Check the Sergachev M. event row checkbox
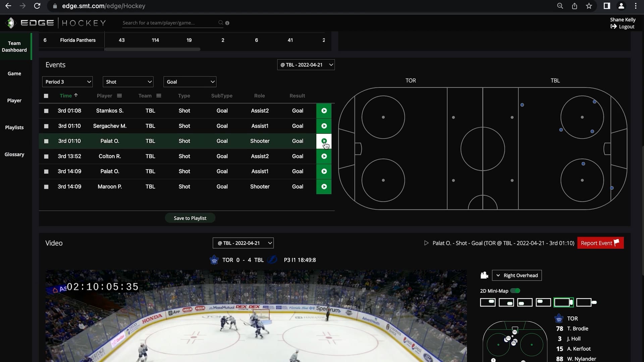This screenshot has height=362, width=644. pyautogui.click(x=46, y=126)
